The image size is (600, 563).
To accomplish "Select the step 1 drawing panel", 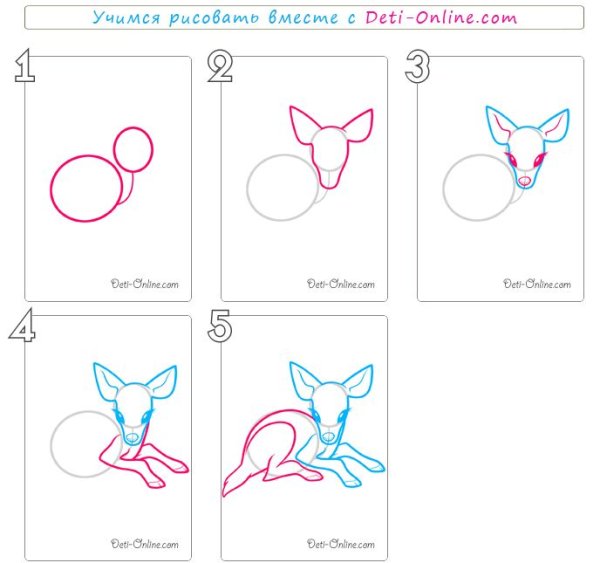I will tap(108, 179).
